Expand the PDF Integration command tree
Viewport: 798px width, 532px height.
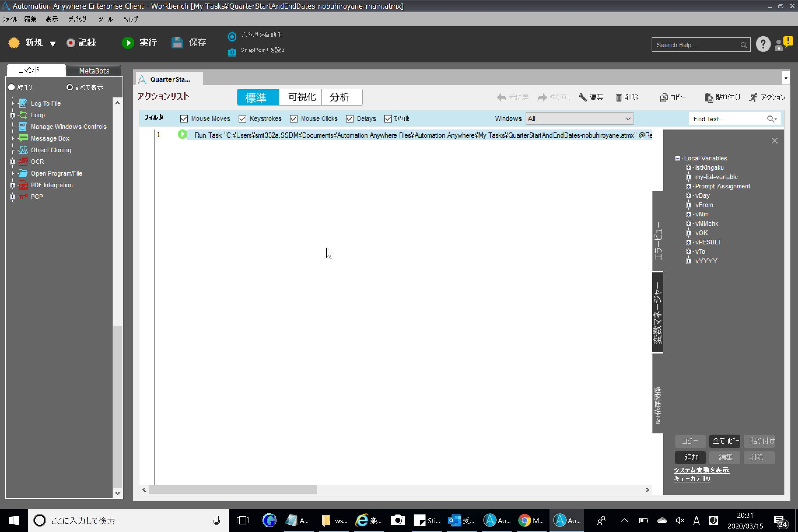13,185
